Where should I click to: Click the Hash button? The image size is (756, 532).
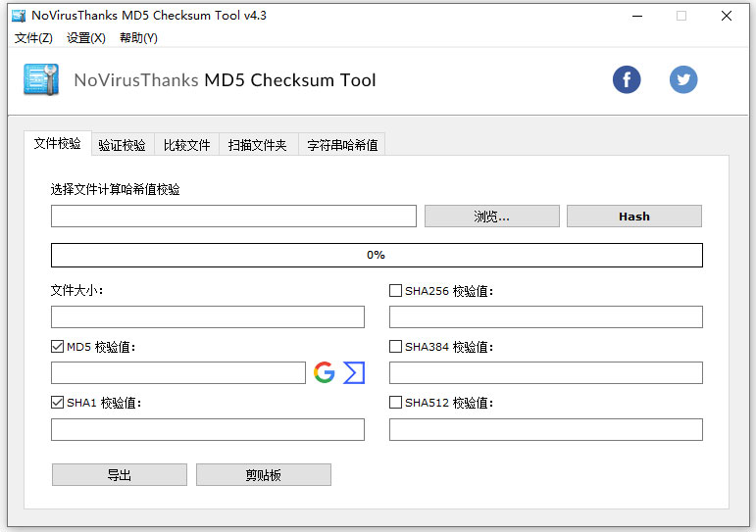[634, 217]
